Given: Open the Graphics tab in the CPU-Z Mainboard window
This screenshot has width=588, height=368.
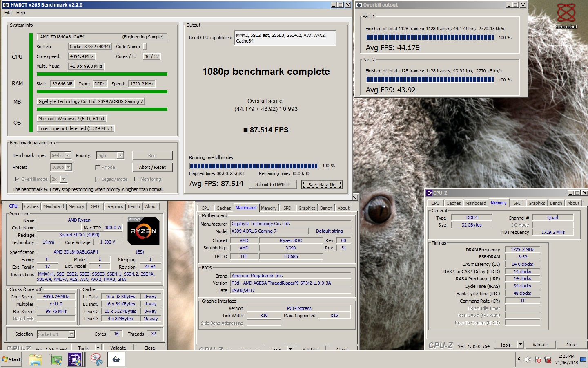Looking at the screenshot, I should tap(307, 208).
